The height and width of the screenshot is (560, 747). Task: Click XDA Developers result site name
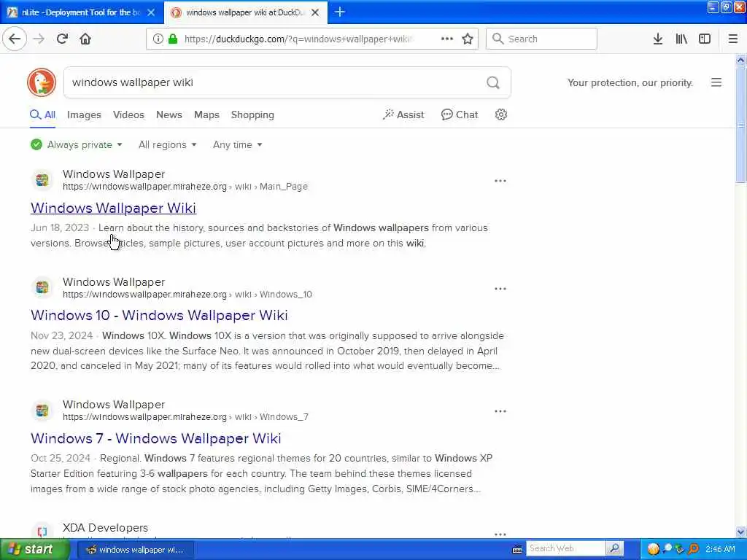click(x=105, y=528)
